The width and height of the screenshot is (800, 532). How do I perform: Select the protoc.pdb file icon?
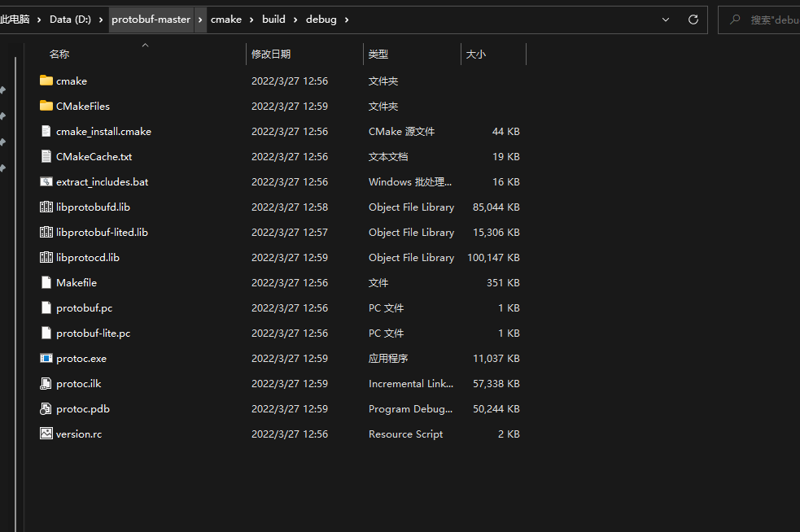pos(46,408)
